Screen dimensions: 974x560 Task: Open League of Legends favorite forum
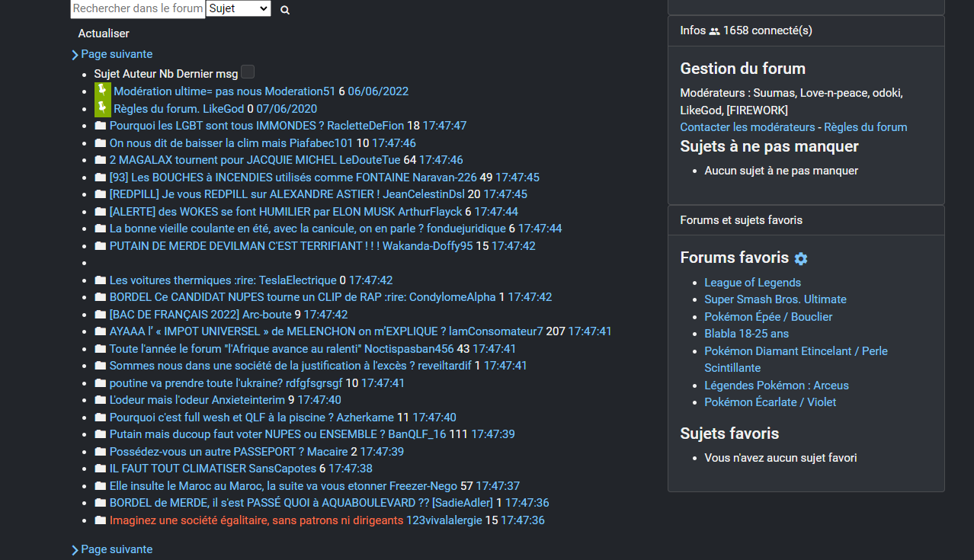(x=752, y=283)
